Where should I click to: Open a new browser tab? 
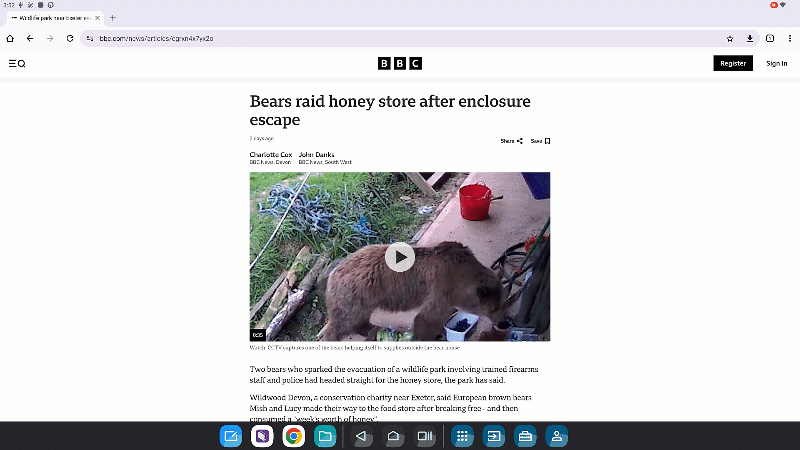[x=112, y=17]
